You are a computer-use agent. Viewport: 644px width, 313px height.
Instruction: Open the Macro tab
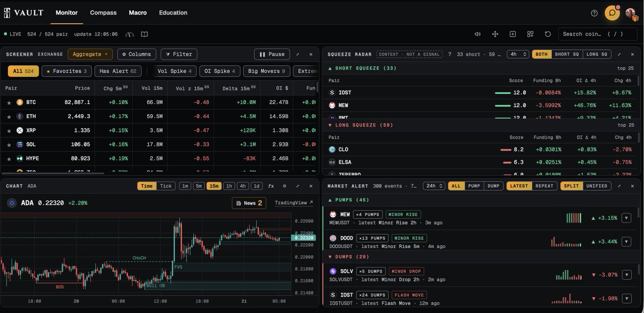point(138,12)
